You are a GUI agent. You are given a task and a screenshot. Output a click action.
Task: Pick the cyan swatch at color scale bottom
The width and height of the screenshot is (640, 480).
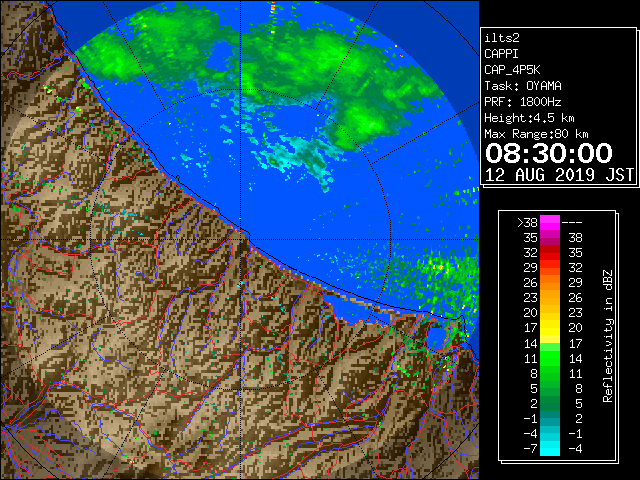point(550,449)
